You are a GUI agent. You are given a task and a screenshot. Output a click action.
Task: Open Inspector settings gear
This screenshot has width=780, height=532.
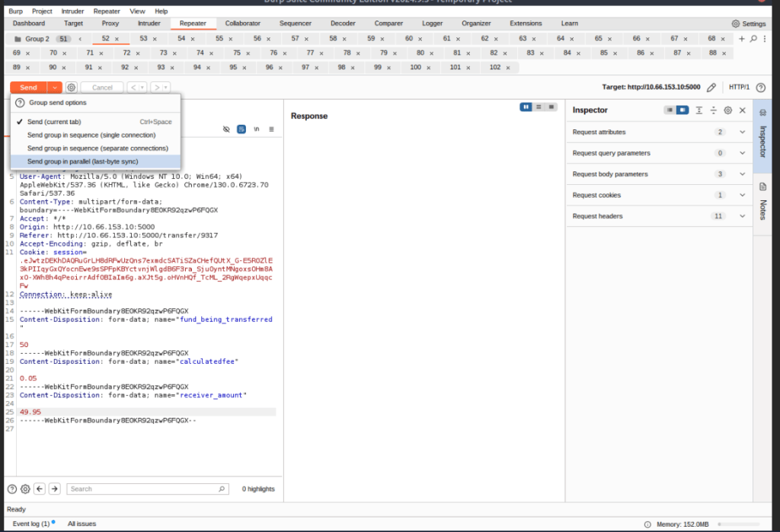[x=727, y=110]
